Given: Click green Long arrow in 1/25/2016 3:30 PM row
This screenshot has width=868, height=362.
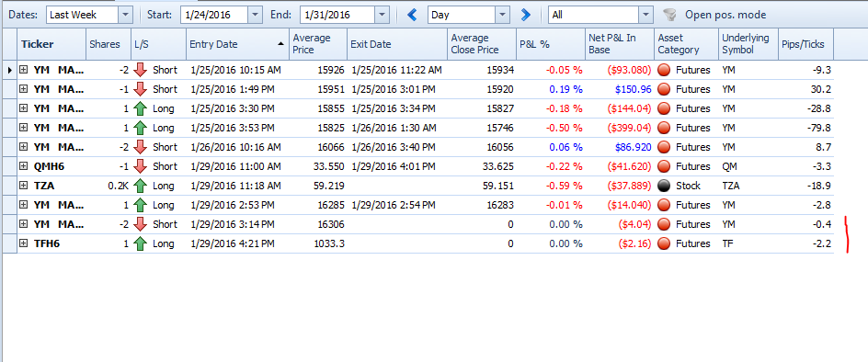Looking at the screenshot, I should click(x=141, y=108).
